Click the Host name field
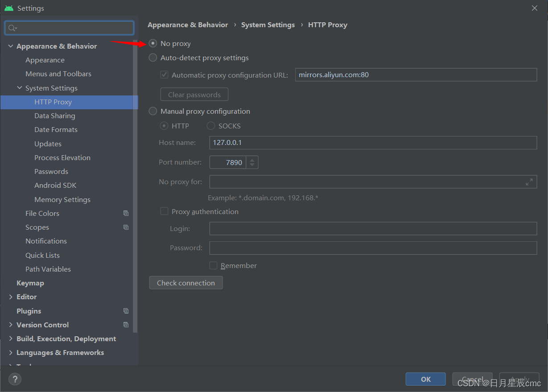This screenshot has width=548, height=392. [373, 143]
